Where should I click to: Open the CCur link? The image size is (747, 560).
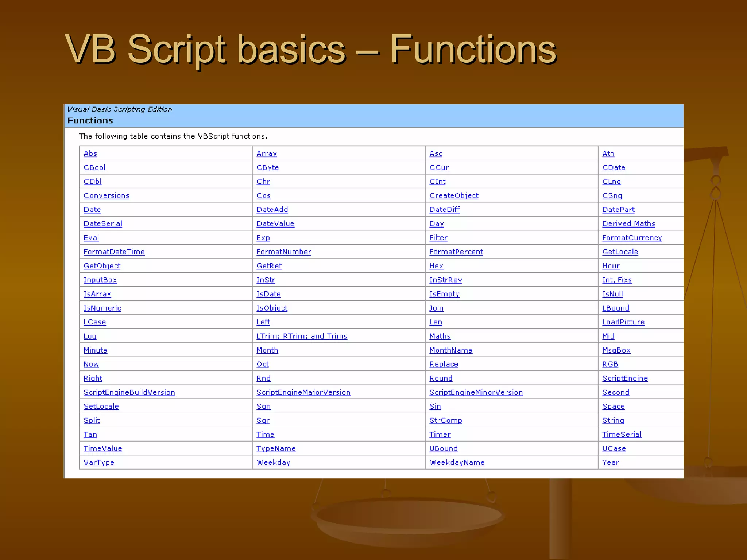click(x=439, y=167)
